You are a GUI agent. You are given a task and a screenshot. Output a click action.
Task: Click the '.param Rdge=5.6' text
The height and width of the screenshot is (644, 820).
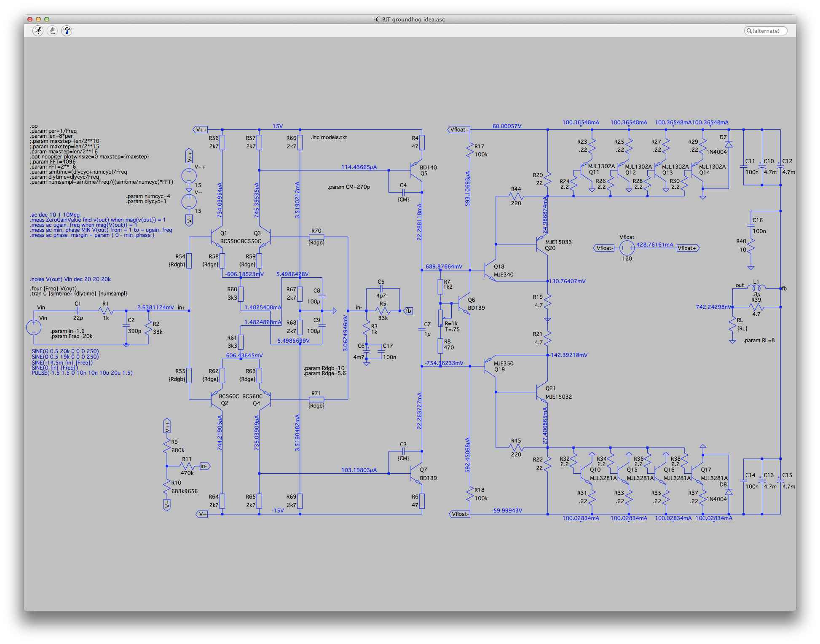point(324,373)
